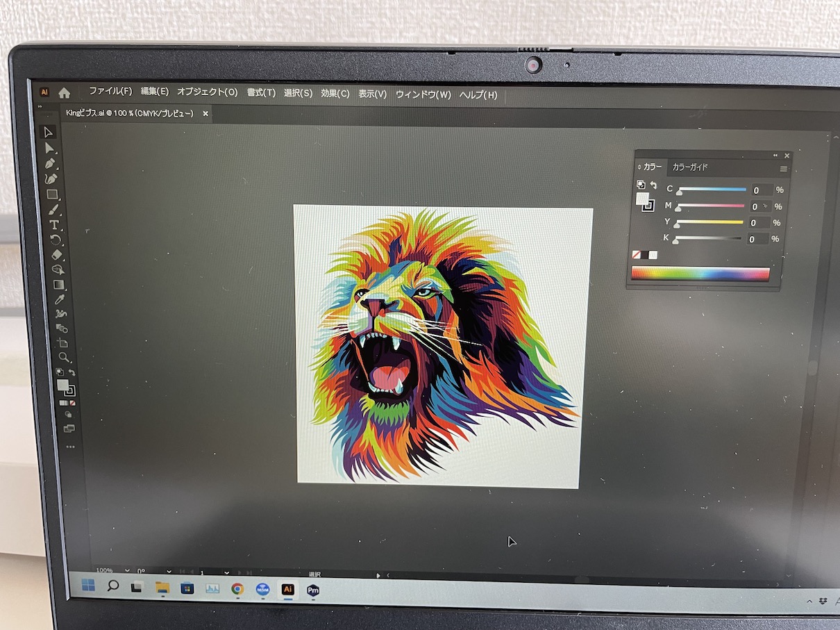Choose the Pen tool
The width and height of the screenshot is (840, 630).
(x=51, y=163)
